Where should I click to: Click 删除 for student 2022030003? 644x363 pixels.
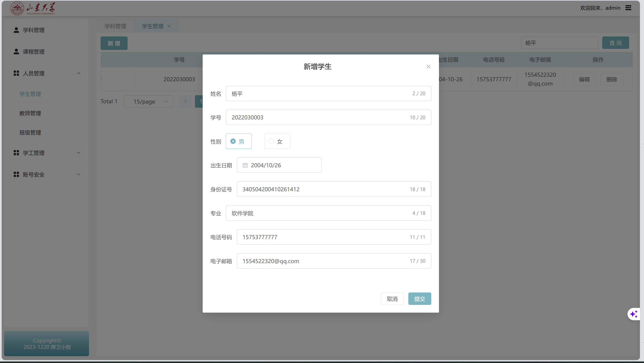point(612,79)
